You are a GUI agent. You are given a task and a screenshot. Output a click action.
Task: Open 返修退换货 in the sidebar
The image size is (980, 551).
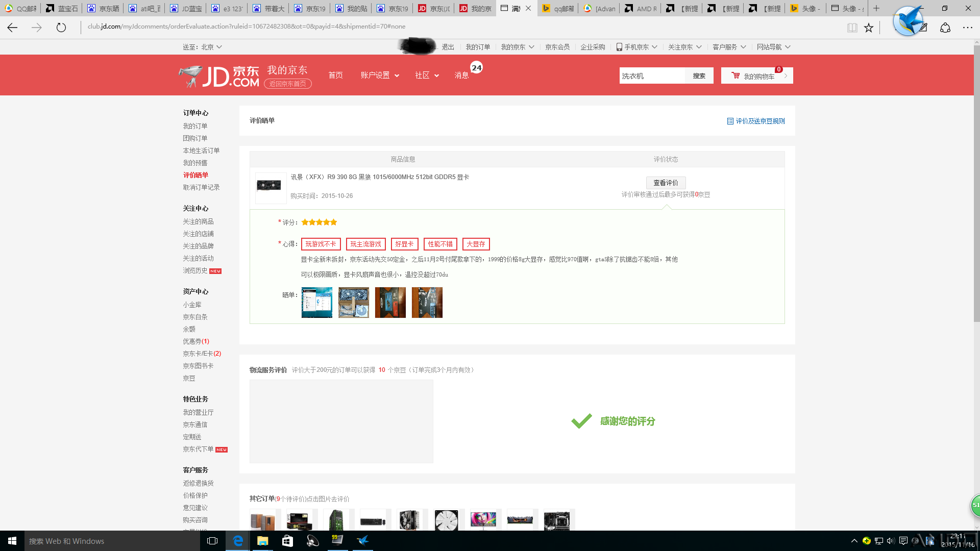(198, 483)
